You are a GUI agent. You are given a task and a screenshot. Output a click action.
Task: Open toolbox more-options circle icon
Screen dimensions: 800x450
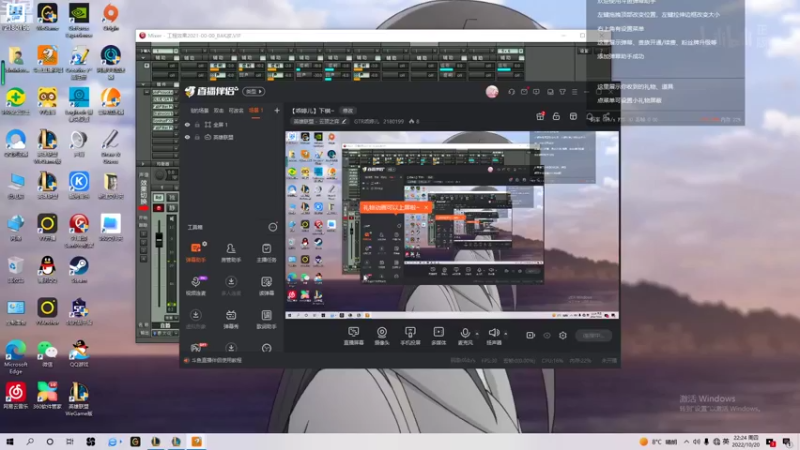tap(273, 227)
